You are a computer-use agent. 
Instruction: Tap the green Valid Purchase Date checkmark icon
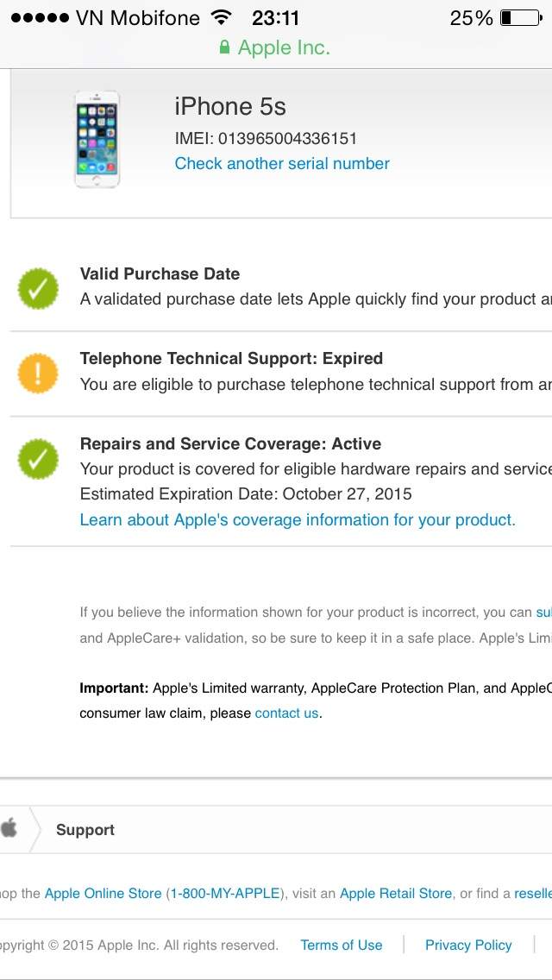(x=38, y=289)
